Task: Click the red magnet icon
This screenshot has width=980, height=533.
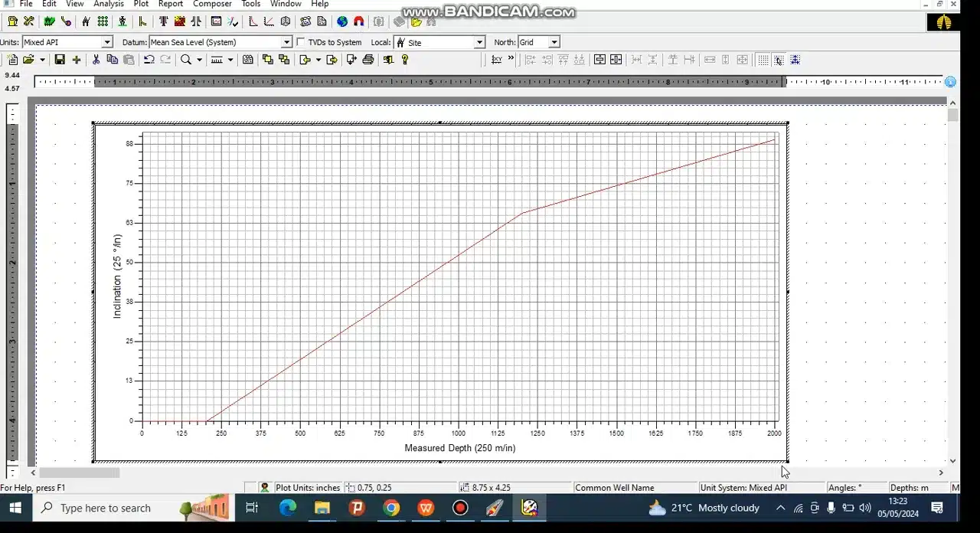Action: point(358,22)
